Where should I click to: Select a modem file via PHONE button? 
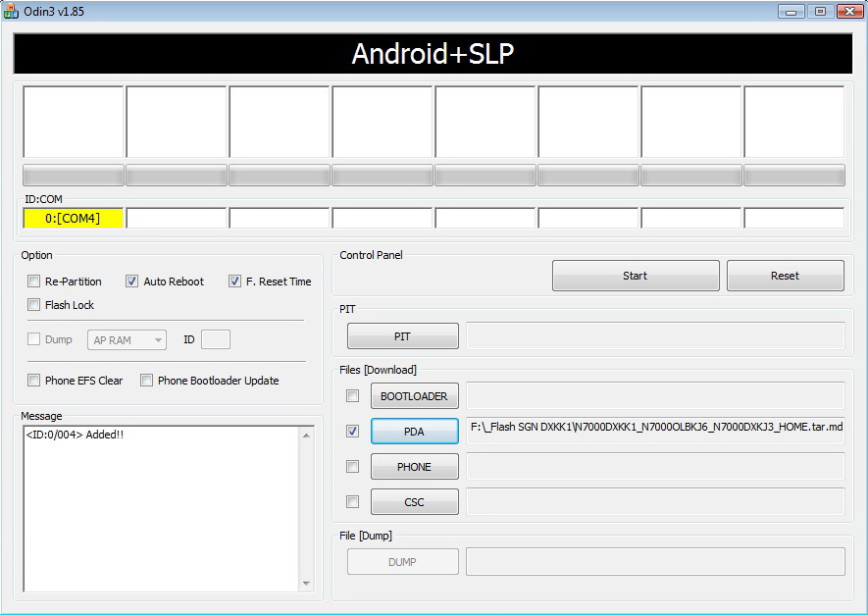414,467
